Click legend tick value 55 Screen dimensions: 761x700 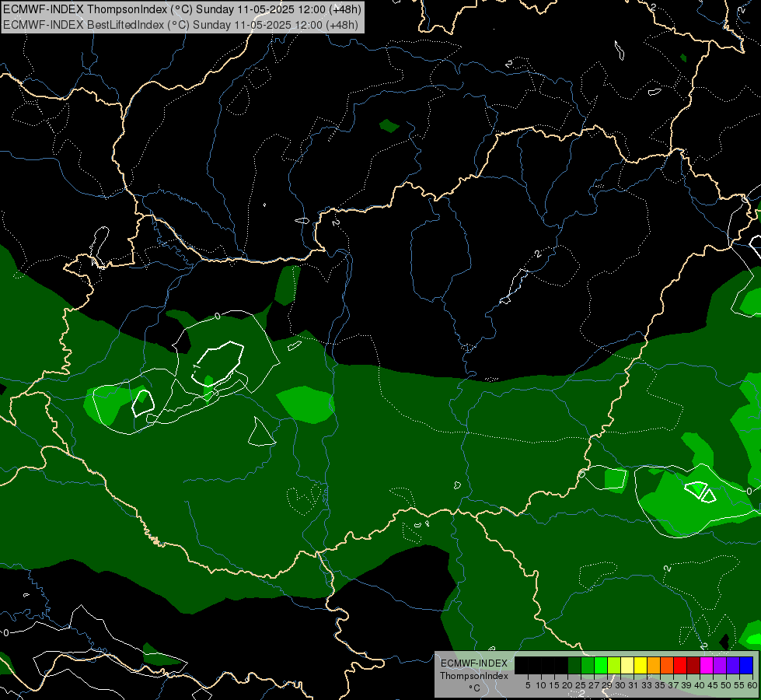click(x=740, y=685)
